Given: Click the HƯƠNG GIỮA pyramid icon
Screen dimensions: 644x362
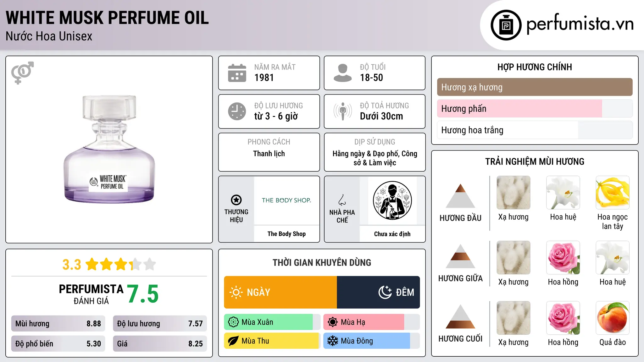Looking at the screenshot, I should 460,256.
